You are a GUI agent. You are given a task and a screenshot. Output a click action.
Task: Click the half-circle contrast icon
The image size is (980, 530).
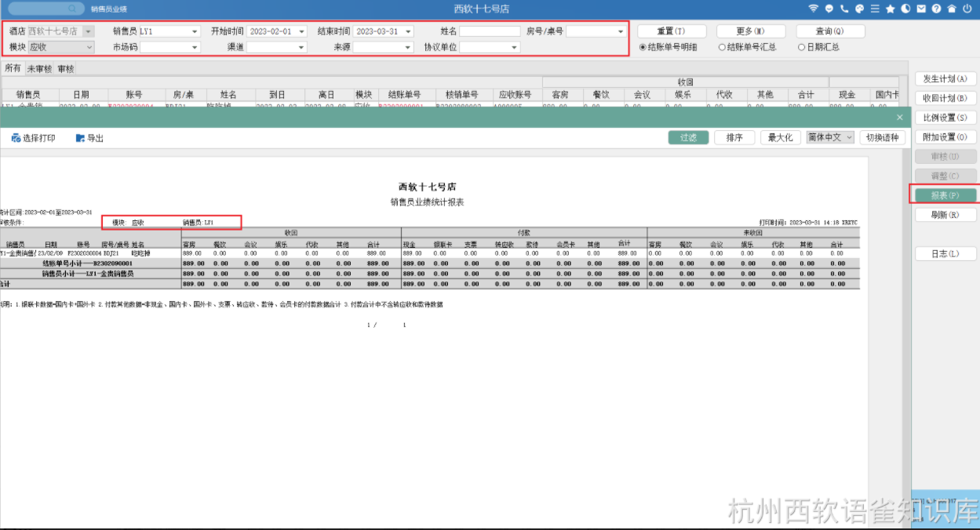tap(905, 9)
